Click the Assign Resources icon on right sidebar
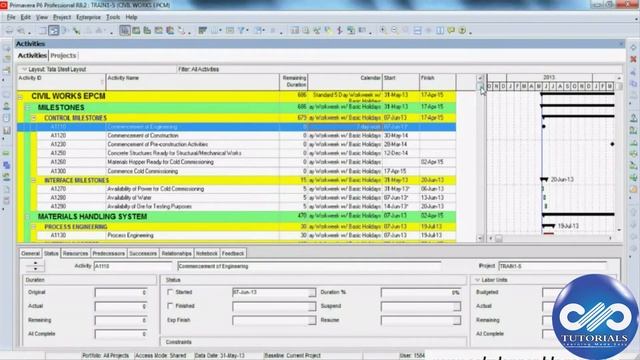The width and height of the screenshot is (640, 360). tap(633, 118)
